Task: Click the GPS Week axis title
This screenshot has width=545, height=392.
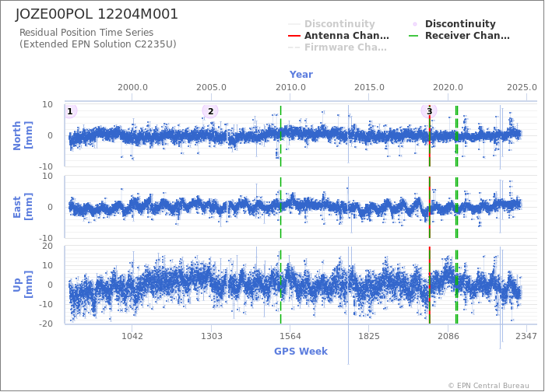Action: [x=301, y=352]
